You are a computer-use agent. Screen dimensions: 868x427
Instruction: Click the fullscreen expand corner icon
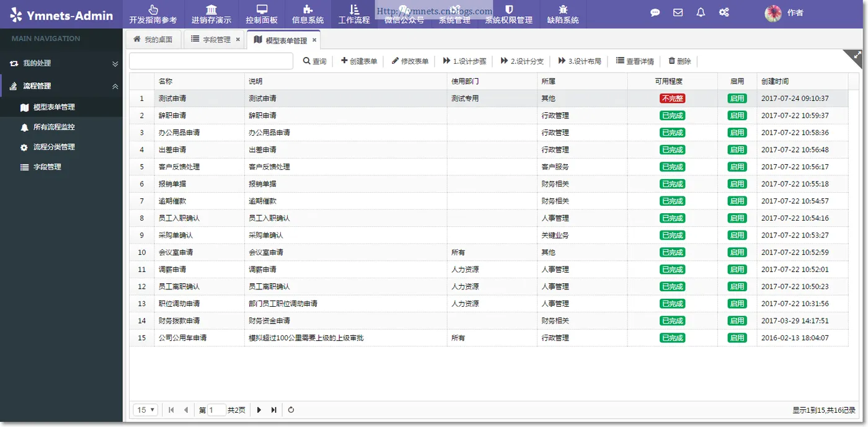coord(857,56)
